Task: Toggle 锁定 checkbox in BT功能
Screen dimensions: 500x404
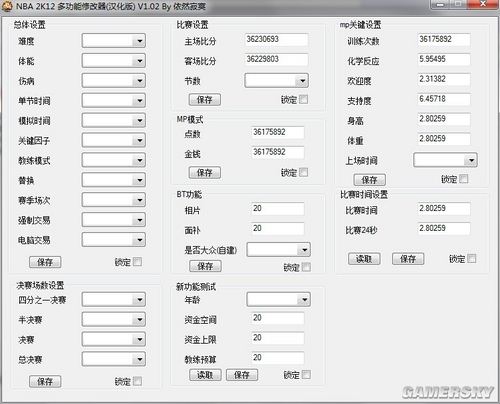Action: click(x=306, y=267)
